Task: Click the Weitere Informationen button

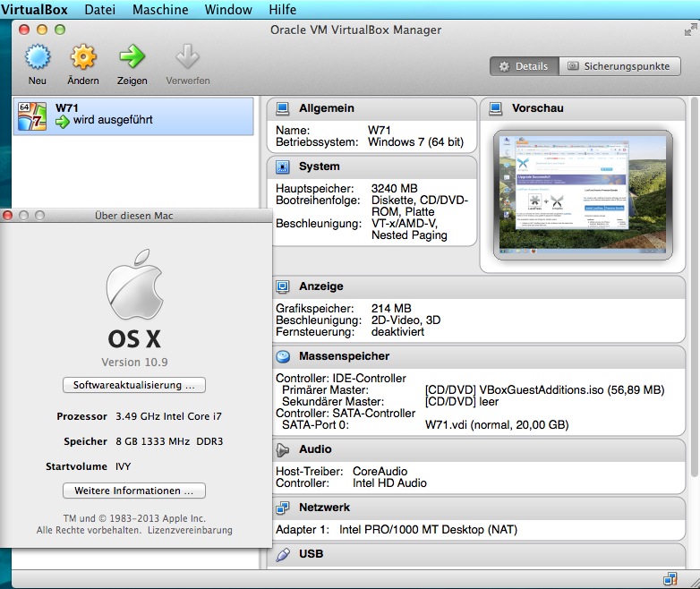Action: click(134, 491)
